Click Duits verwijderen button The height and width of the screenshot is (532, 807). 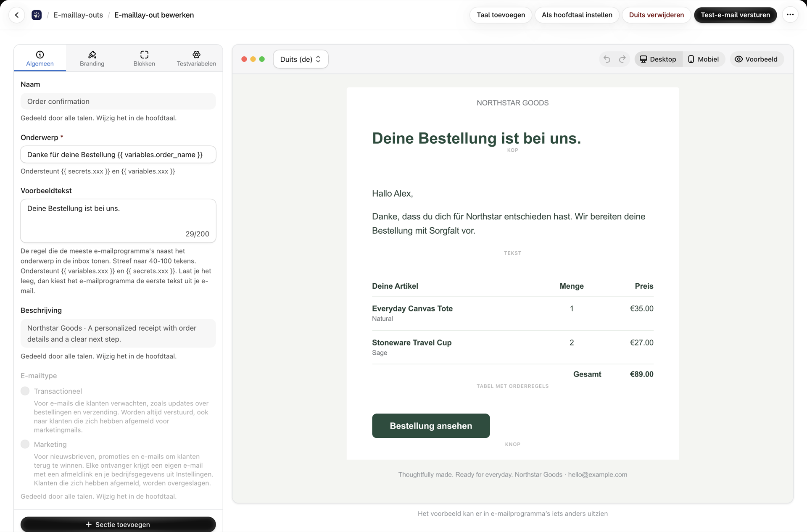656,15
